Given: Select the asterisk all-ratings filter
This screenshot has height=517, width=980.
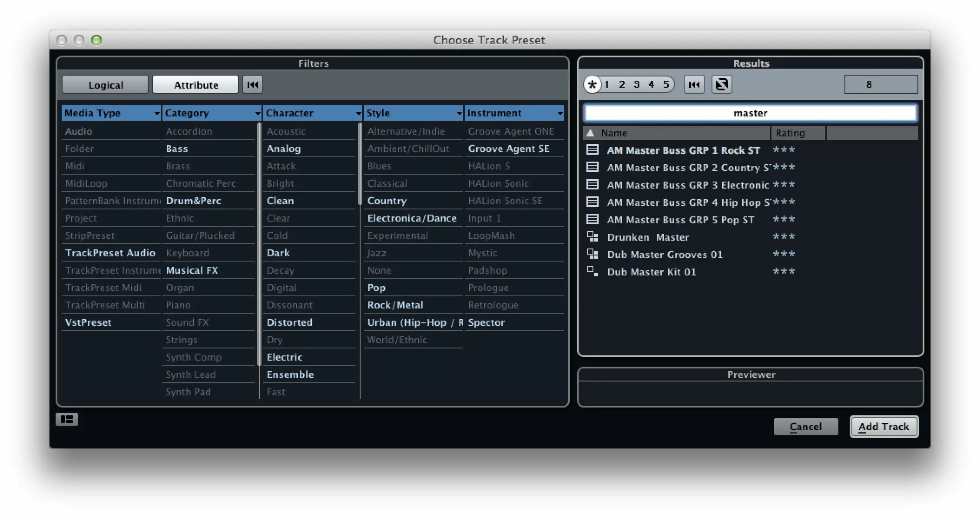Looking at the screenshot, I should tap(592, 85).
